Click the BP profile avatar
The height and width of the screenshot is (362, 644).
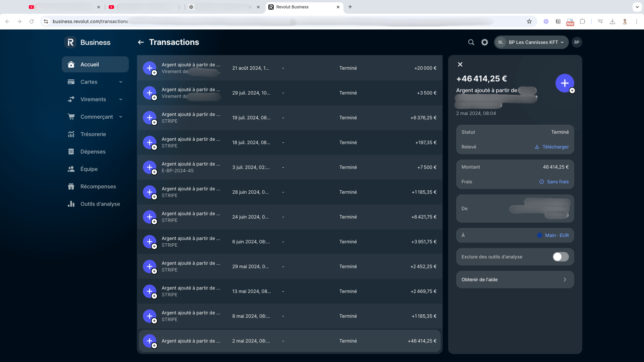(x=577, y=42)
